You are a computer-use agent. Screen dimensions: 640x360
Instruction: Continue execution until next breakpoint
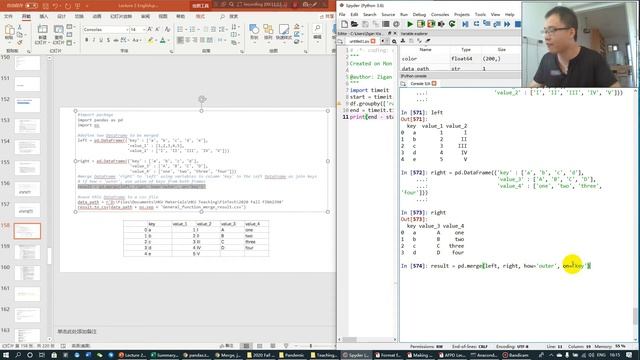507,24
